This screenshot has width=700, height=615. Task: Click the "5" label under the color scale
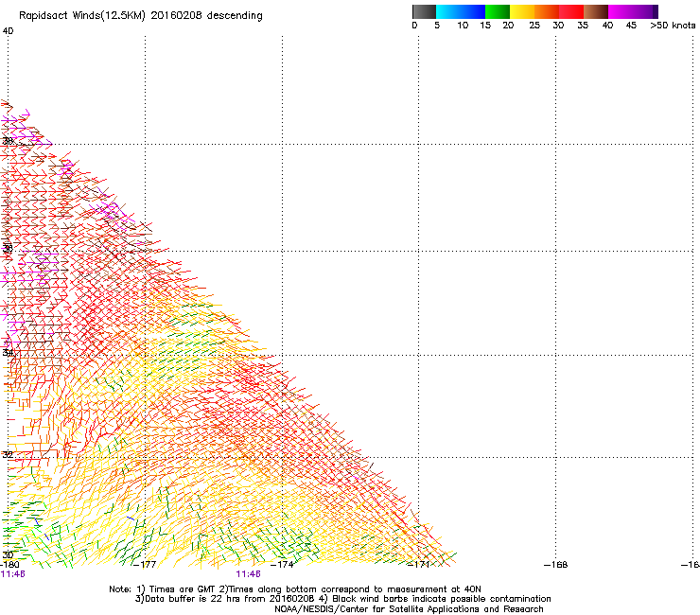pyautogui.click(x=437, y=26)
